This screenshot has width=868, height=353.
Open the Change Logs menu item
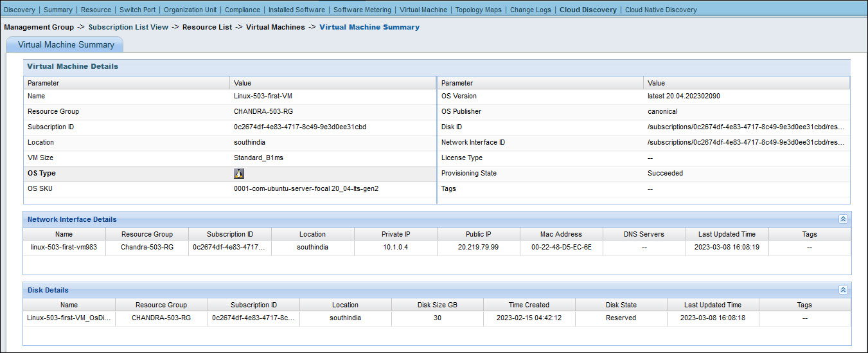click(x=531, y=10)
